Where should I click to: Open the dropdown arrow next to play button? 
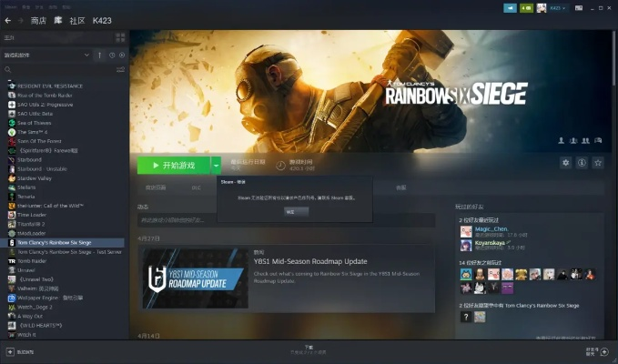pyautogui.click(x=216, y=165)
